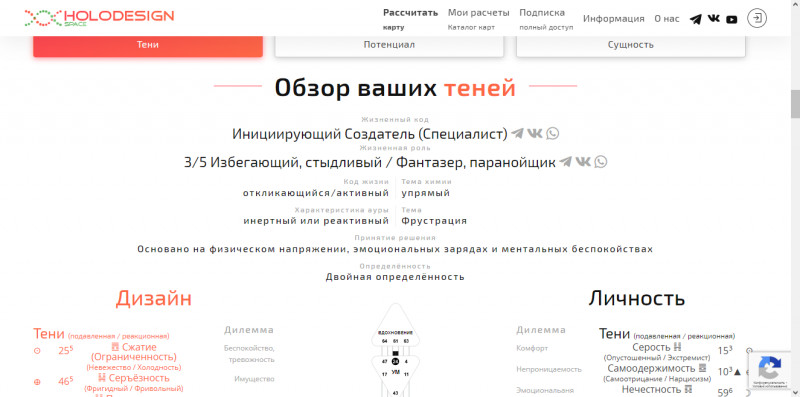Click the Серость personality shadow link
The image size is (800, 397).
[x=651, y=348]
